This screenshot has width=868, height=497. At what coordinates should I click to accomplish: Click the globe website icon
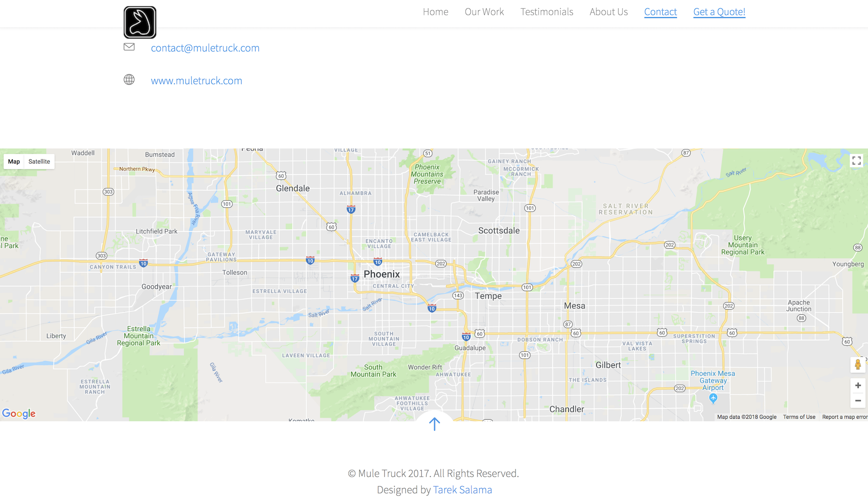click(129, 80)
